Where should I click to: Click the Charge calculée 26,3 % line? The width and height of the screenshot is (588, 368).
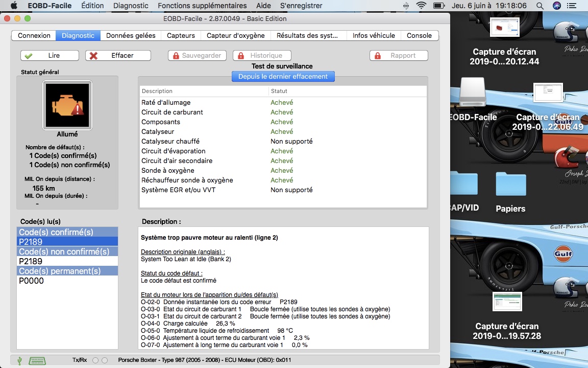[x=188, y=324]
